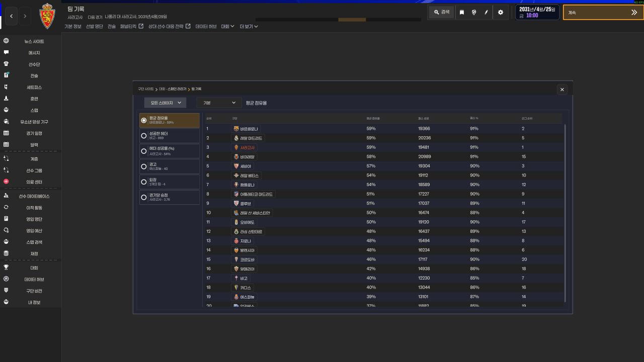
Task: Click the pencil edit icon
Action: click(487, 12)
